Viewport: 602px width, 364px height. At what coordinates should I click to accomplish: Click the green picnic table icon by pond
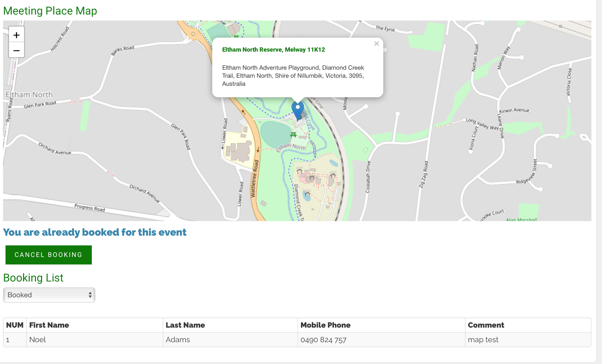293,135
